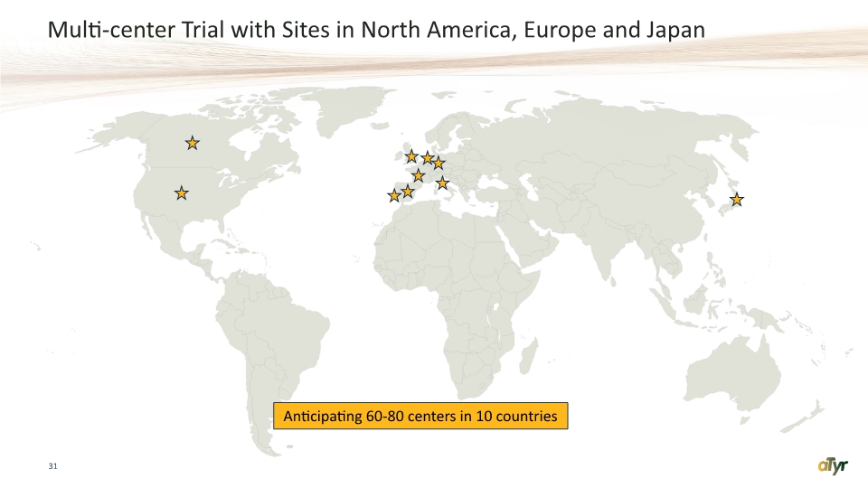Select the star marker over Portugal
The width and height of the screenshot is (868, 488).
(x=394, y=195)
